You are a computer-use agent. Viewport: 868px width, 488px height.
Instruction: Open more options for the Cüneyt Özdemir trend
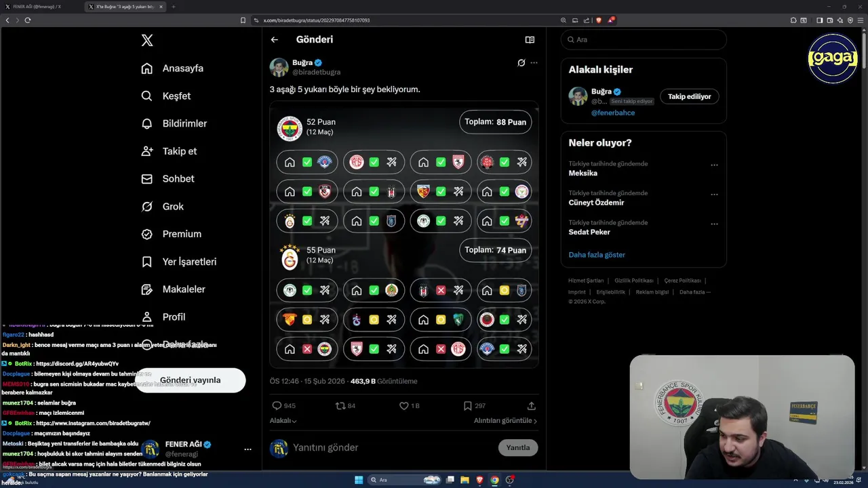coord(714,195)
